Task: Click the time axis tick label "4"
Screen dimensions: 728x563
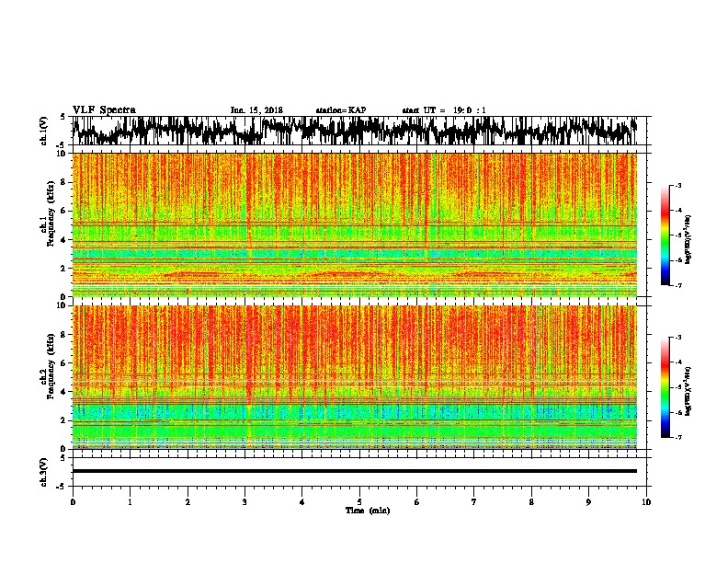Action: tap(302, 502)
